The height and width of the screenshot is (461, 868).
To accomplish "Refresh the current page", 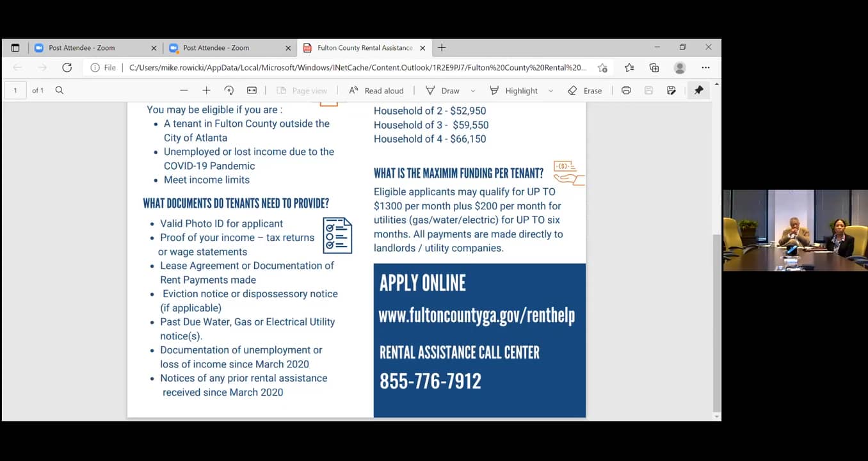I will 67,67.
